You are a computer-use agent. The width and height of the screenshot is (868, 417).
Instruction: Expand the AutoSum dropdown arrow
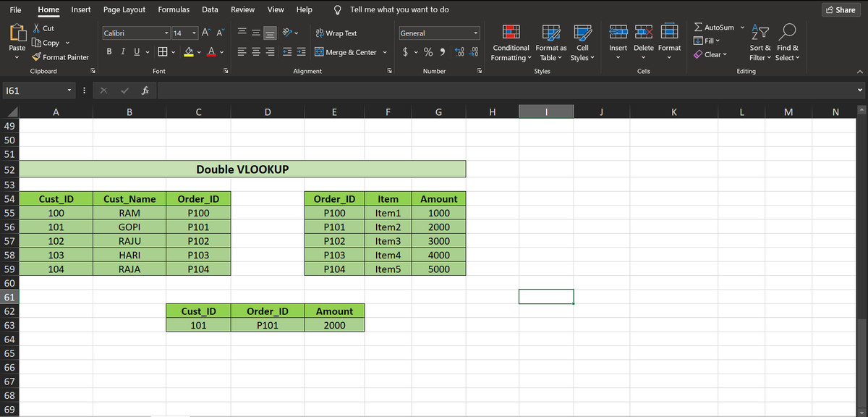pos(741,28)
